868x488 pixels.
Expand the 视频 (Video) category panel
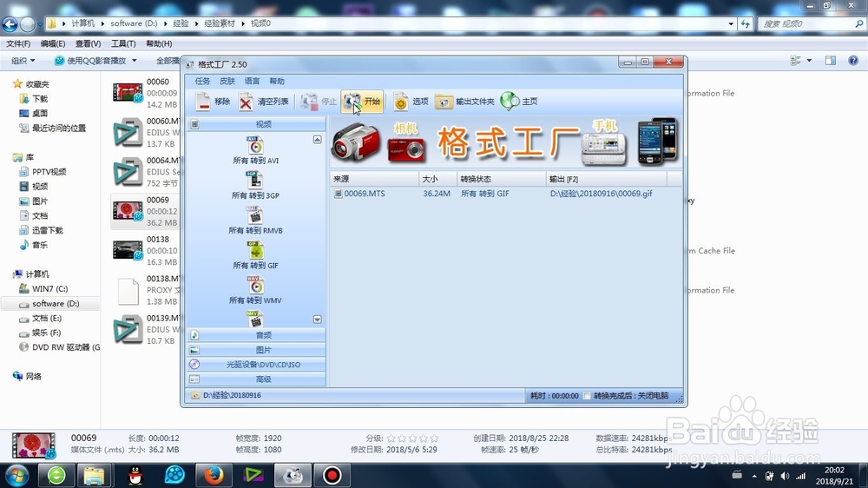click(256, 124)
